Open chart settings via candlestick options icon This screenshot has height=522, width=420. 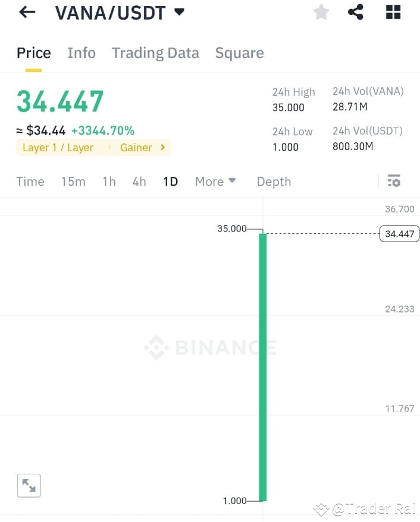(x=394, y=181)
